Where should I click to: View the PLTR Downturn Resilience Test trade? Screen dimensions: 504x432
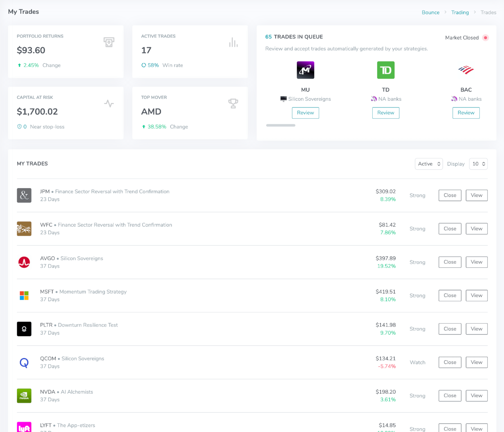476,329
